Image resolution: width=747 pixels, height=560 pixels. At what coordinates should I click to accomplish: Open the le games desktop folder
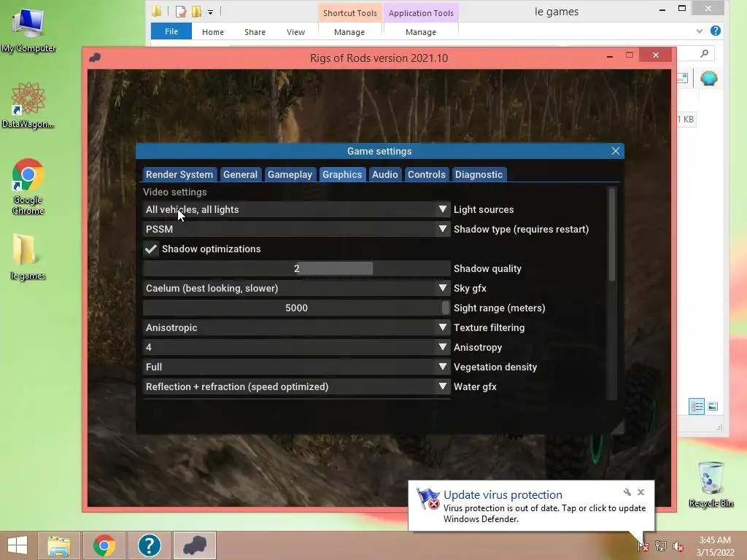pyautogui.click(x=28, y=257)
